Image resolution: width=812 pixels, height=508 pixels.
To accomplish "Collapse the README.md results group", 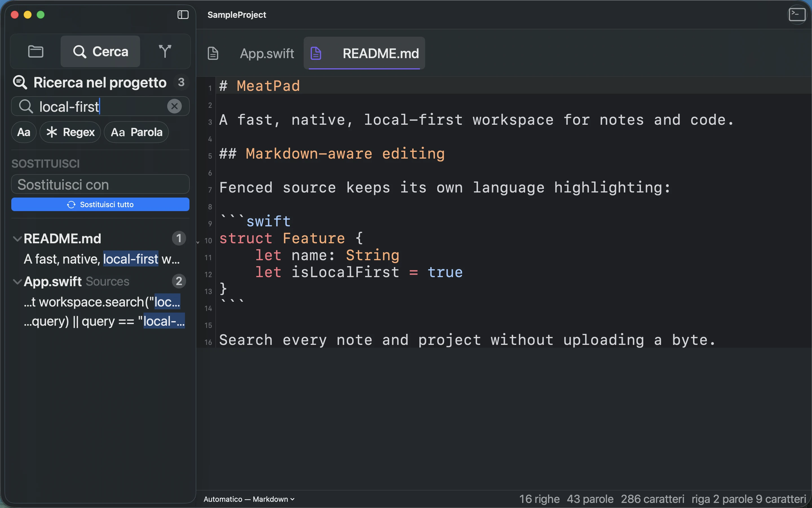I will (17, 239).
